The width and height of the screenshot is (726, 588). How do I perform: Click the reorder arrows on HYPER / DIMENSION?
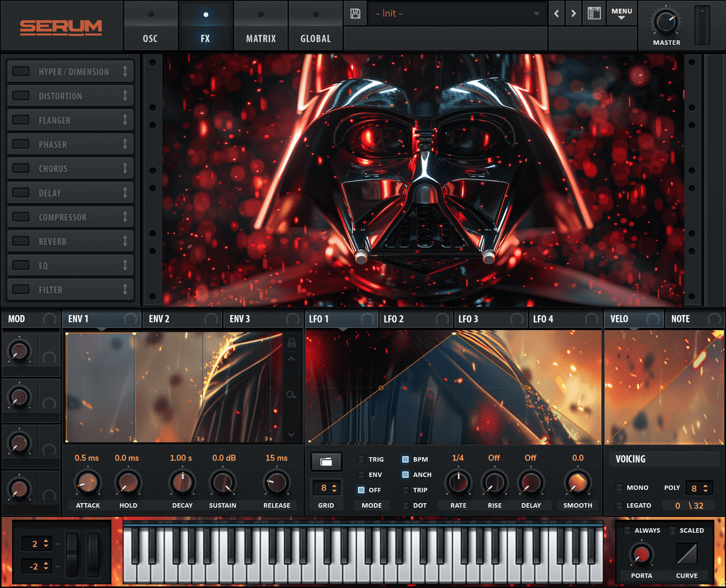(x=125, y=71)
